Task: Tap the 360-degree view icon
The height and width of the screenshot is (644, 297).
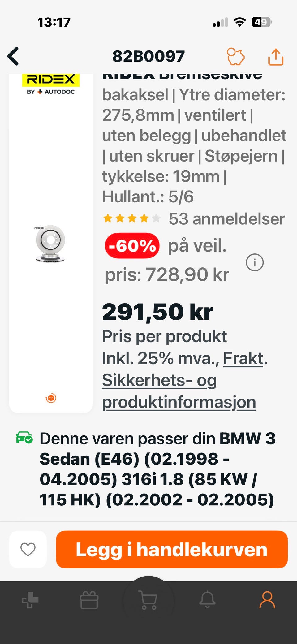Action: click(51, 398)
